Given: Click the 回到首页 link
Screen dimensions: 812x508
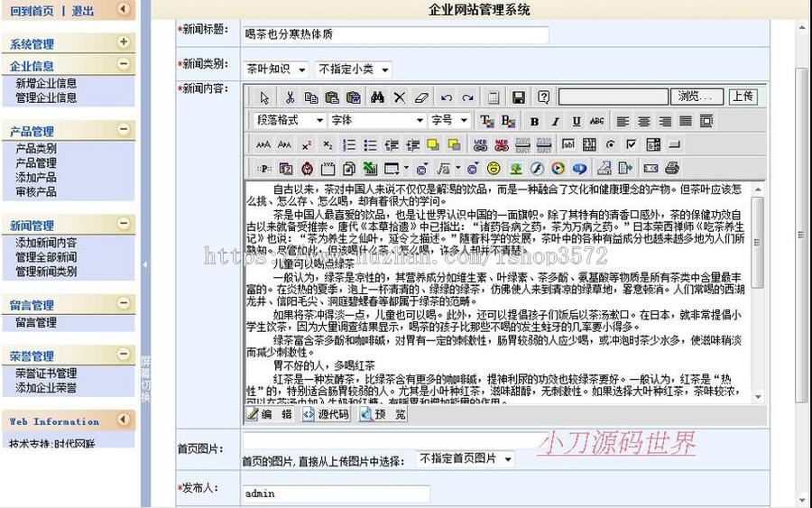Looking at the screenshot, I should (x=32, y=11).
